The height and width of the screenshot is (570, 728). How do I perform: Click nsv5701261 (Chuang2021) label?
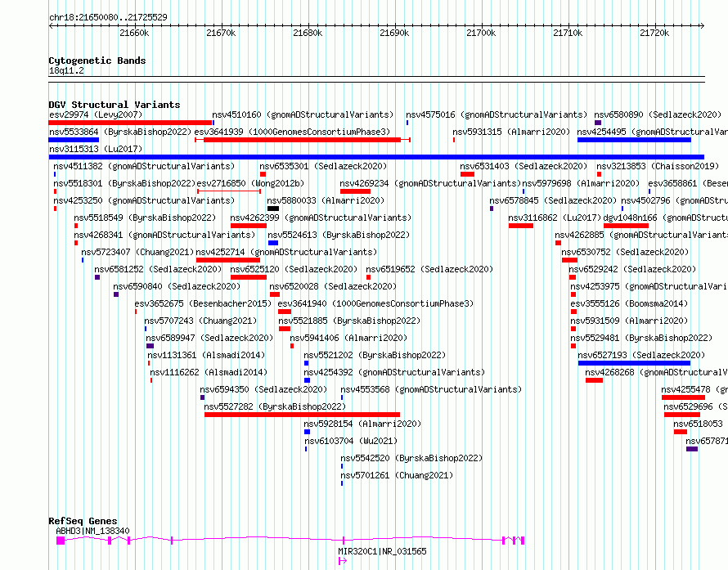point(397,475)
